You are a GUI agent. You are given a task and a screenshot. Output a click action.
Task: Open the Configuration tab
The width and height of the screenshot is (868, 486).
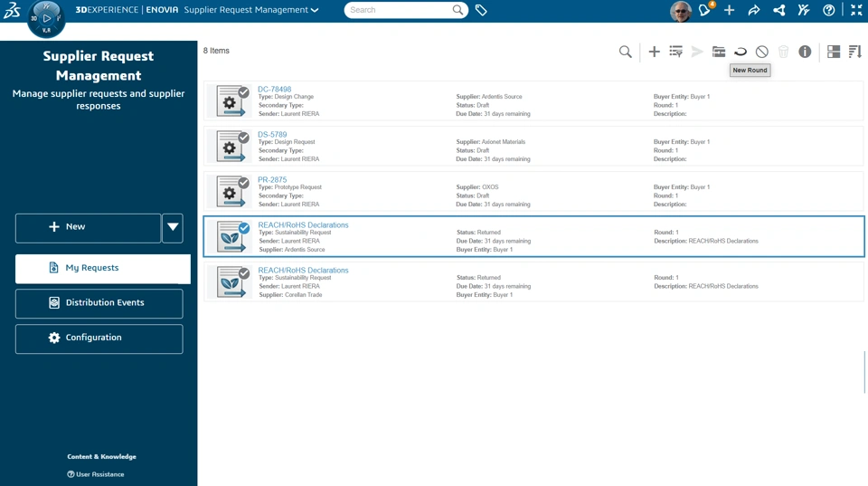tap(99, 338)
